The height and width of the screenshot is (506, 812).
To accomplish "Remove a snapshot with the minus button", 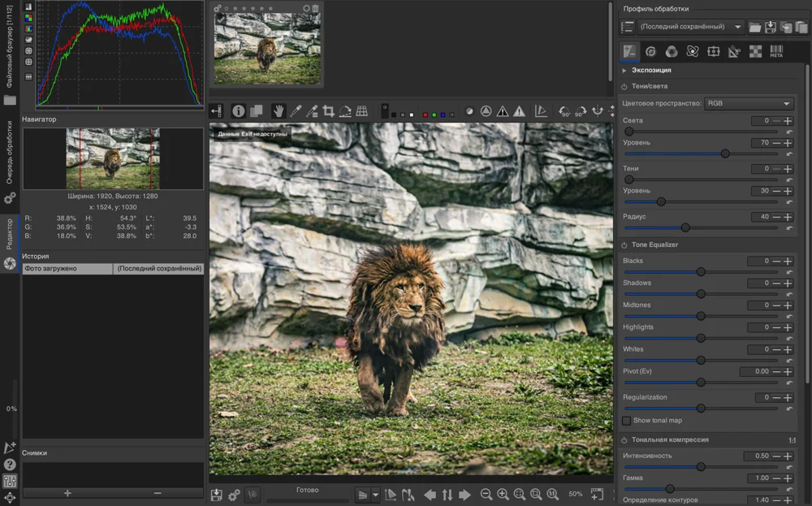I will click(158, 493).
